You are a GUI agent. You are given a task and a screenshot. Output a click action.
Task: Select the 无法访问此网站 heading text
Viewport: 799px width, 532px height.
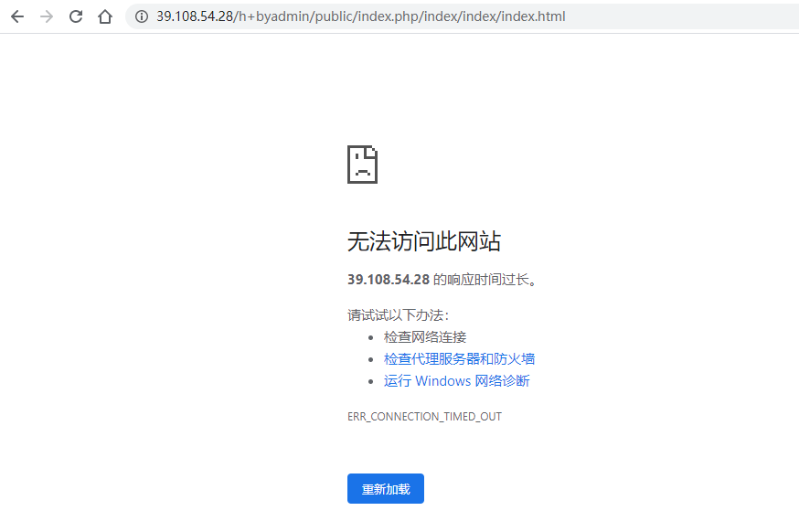424,241
